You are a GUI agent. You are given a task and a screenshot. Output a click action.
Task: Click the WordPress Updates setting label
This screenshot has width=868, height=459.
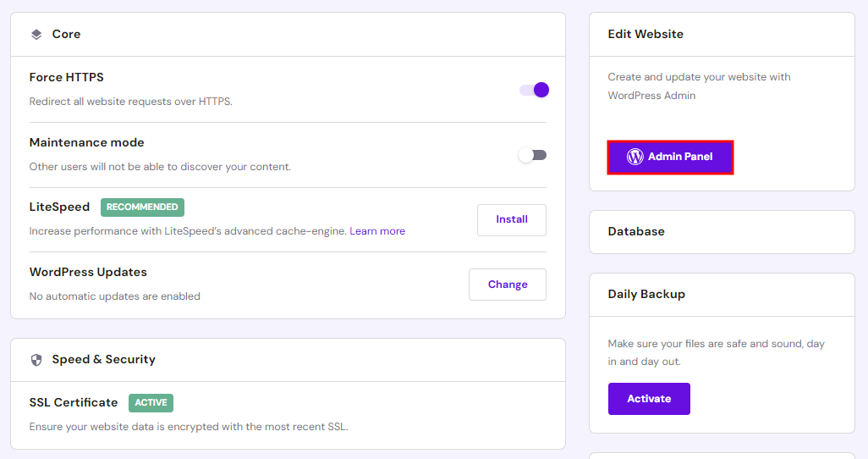pos(88,272)
